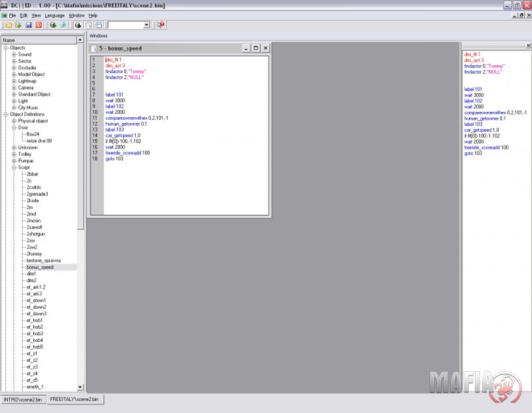Open the Language menu
532x413 pixels.
[54, 15]
